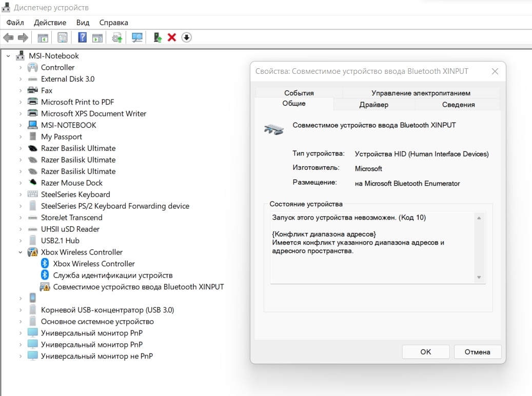Click the Универсальный монитор не PnP icon
Viewport: 532px width, 396px height.
(x=32, y=355)
